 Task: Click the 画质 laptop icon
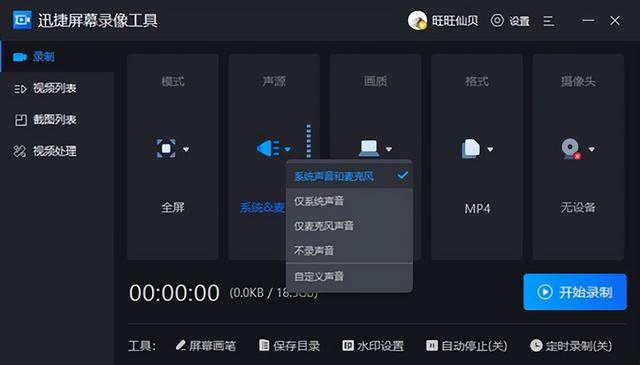coord(369,148)
